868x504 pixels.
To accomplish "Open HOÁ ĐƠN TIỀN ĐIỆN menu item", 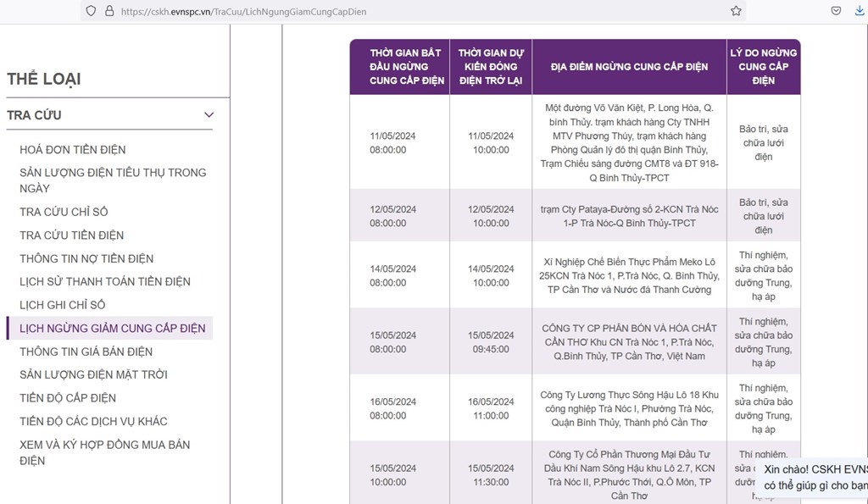I will click(73, 150).
